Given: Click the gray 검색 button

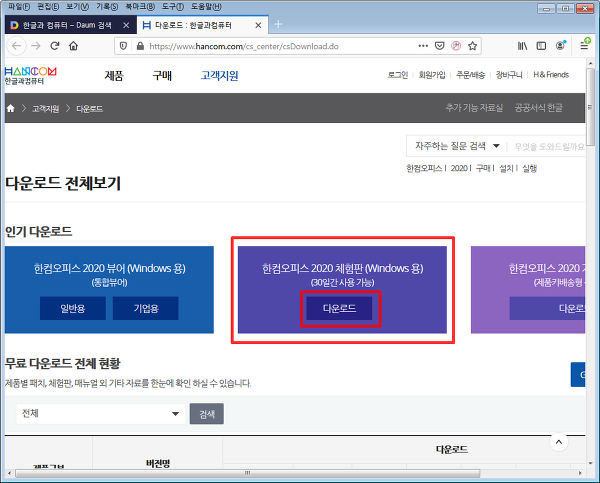Looking at the screenshot, I should click(207, 414).
